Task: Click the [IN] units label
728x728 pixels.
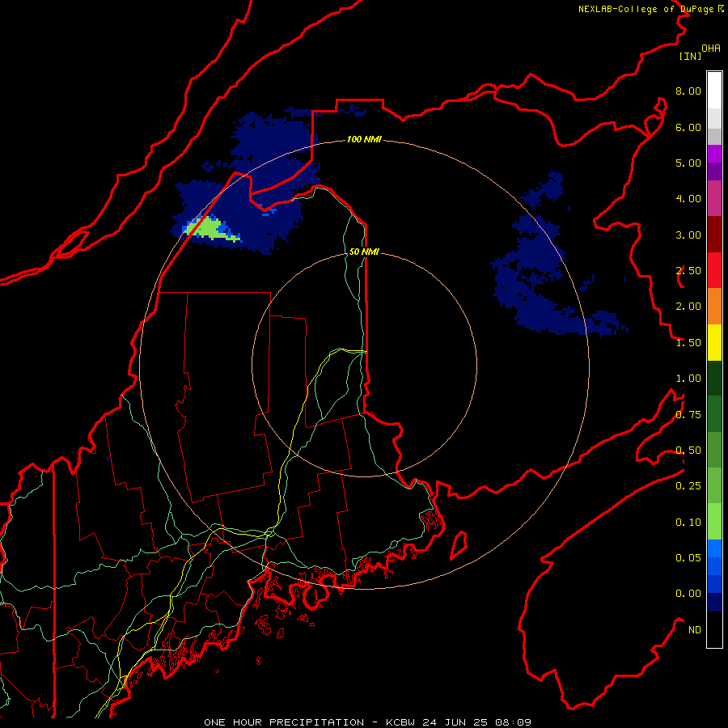Action: [690, 56]
